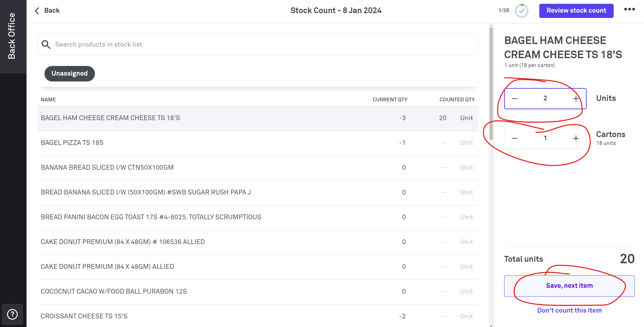Open the Back Office side menu
644x327 pixels.
pos(12,36)
